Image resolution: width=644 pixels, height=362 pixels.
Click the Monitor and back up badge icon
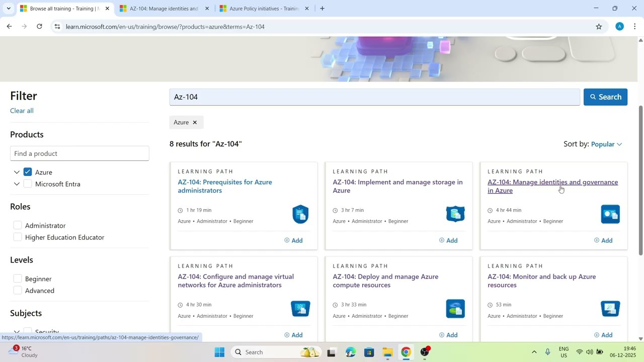610,309
